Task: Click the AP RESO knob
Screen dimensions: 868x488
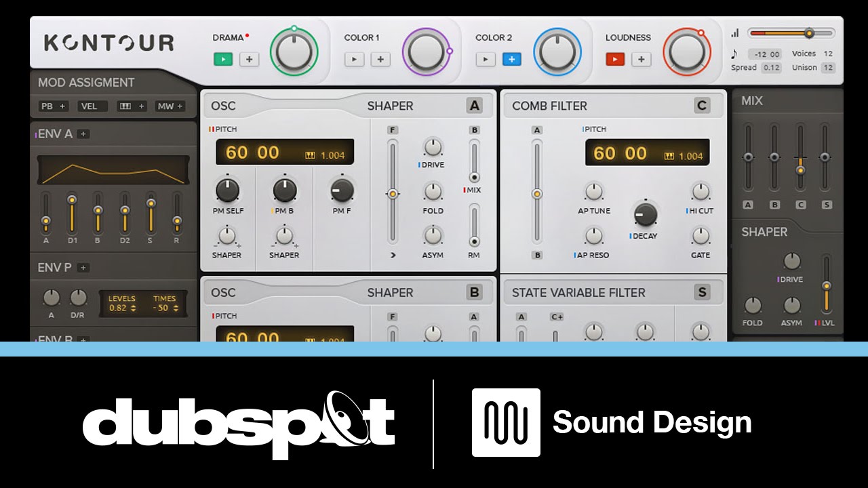Action: (x=594, y=236)
